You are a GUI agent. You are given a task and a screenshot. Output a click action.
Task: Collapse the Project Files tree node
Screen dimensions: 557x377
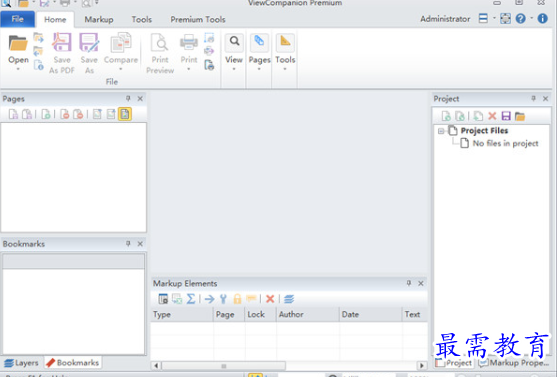click(x=441, y=131)
